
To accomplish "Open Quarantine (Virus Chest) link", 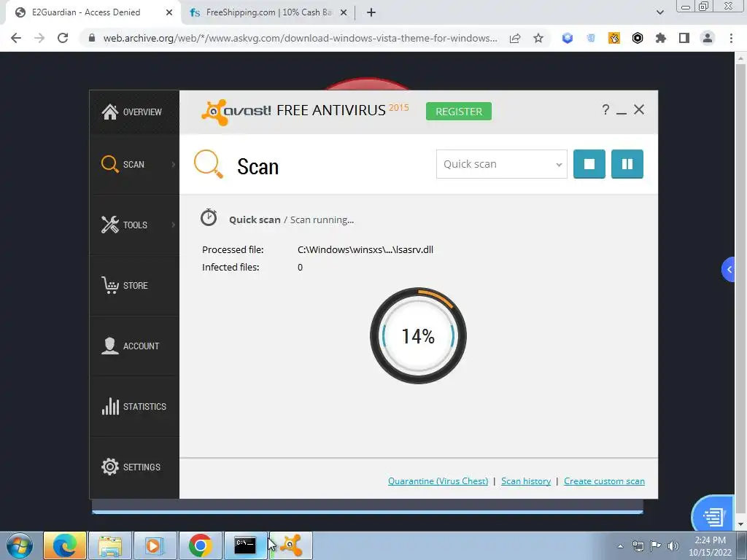I will point(438,481).
